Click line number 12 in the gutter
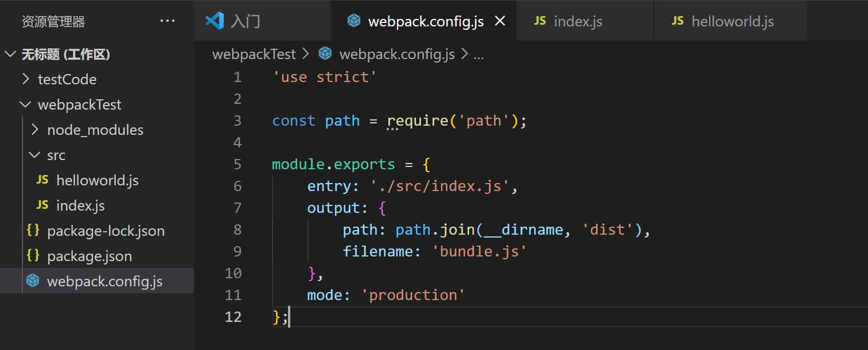868x350 pixels. click(x=233, y=317)
